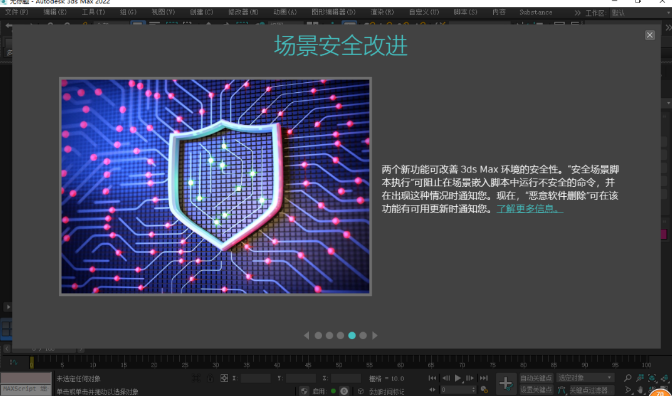Screen dimensions: 672x396
Task: Select the Field-of-View tool
Action: [627, 390]
